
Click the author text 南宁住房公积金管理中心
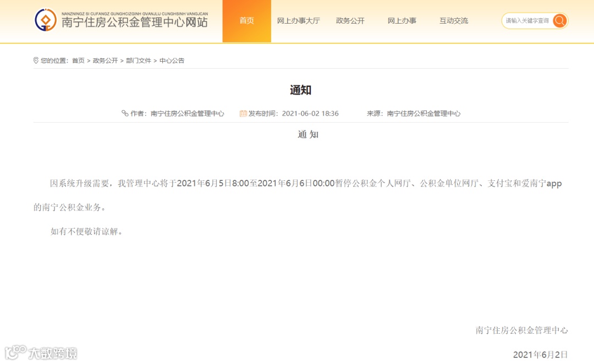pyautogui.click(x=187, y=114)
